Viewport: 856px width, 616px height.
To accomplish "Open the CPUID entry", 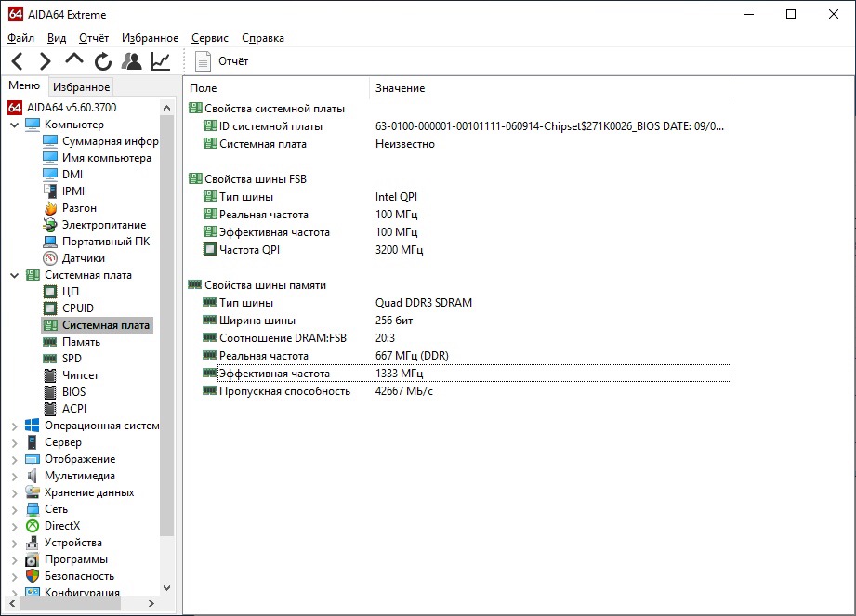I will [x=77, y=308].
